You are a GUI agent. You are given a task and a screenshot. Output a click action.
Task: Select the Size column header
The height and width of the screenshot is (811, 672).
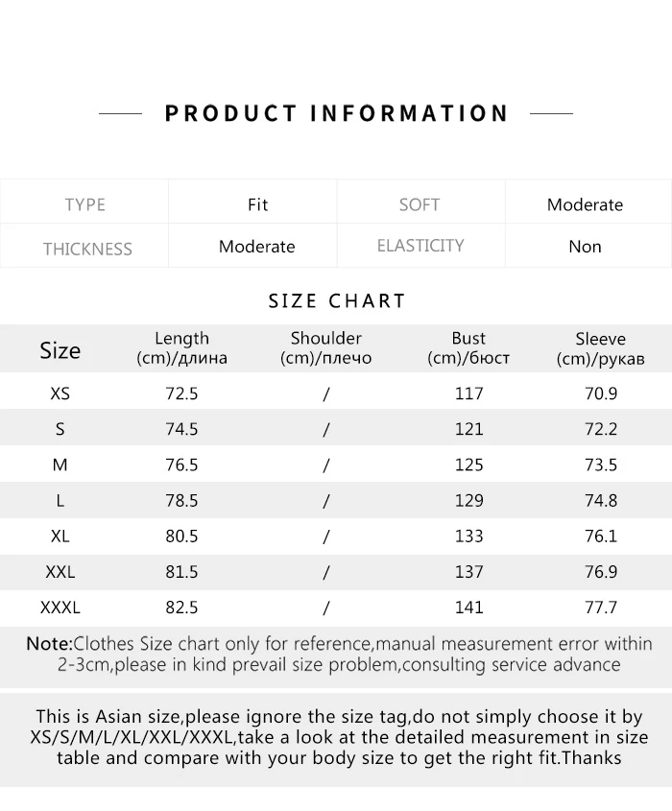point(60,350)
